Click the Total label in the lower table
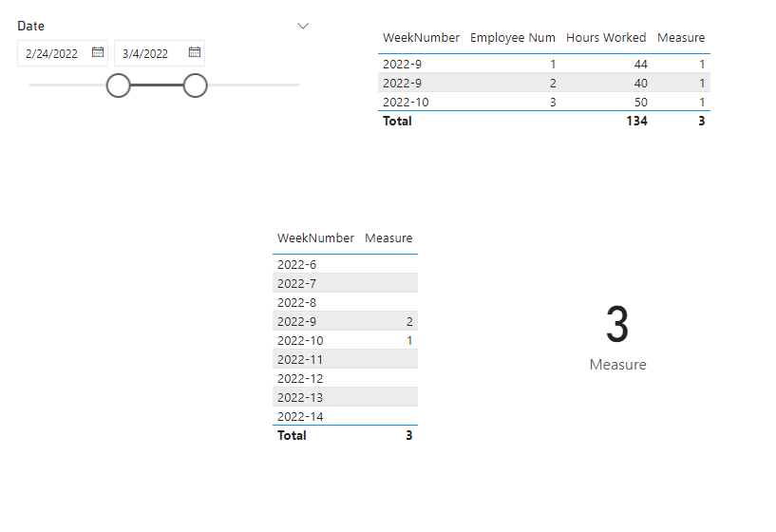The image size is (776, 532). click(x=292, y=435)
